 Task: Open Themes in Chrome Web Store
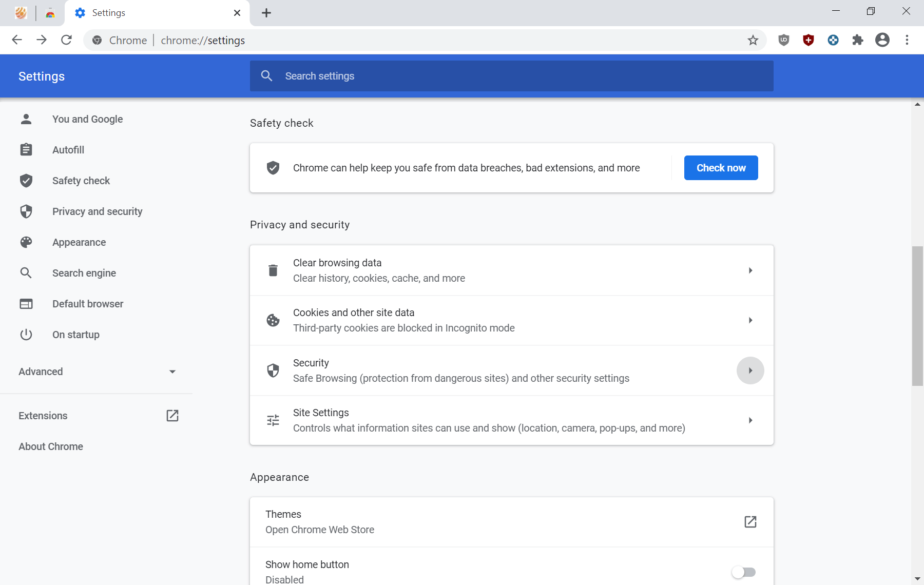pyautogui.click(x=512, y=522)
